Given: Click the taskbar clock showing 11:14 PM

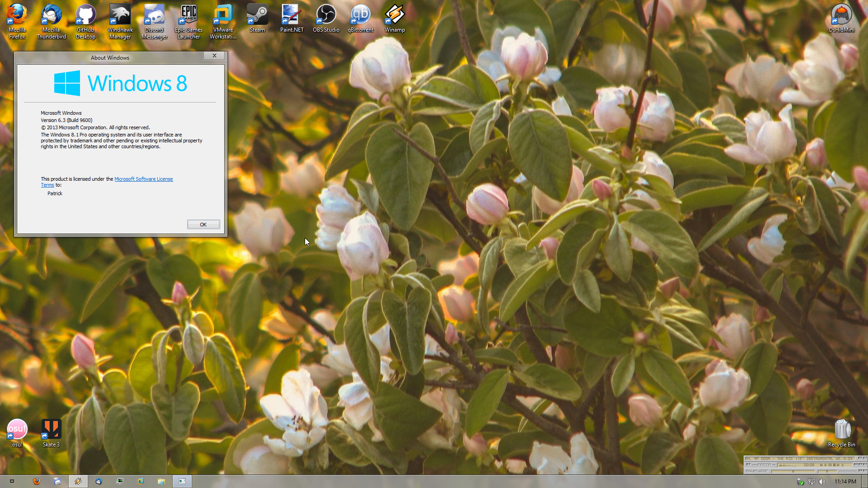Looking at the screenshot, I should [845, 482].
